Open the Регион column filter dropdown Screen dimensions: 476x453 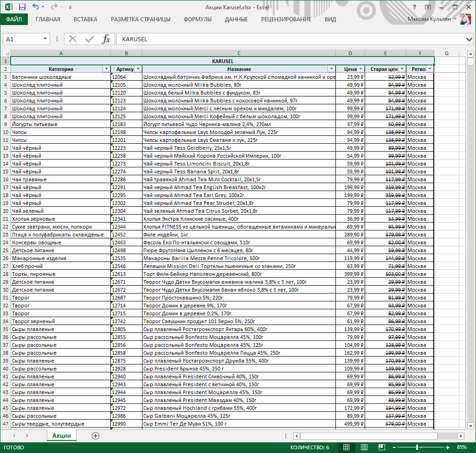[x=430, y=69]
